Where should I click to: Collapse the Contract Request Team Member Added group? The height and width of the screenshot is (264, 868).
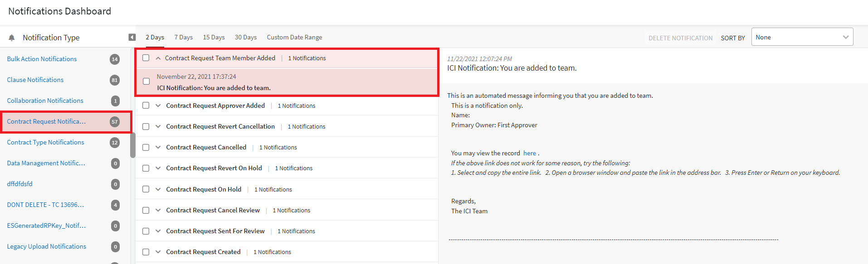pos(158,58)
